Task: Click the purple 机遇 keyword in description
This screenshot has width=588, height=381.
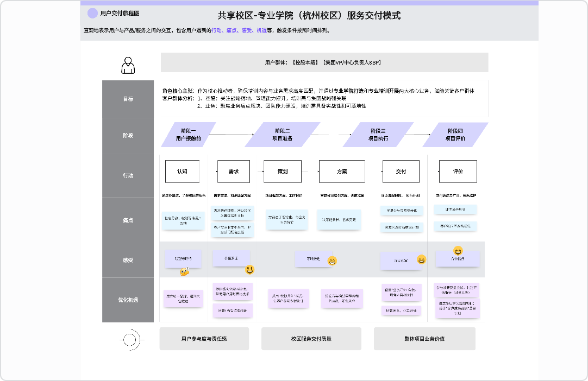Action: tap(262, 30)
